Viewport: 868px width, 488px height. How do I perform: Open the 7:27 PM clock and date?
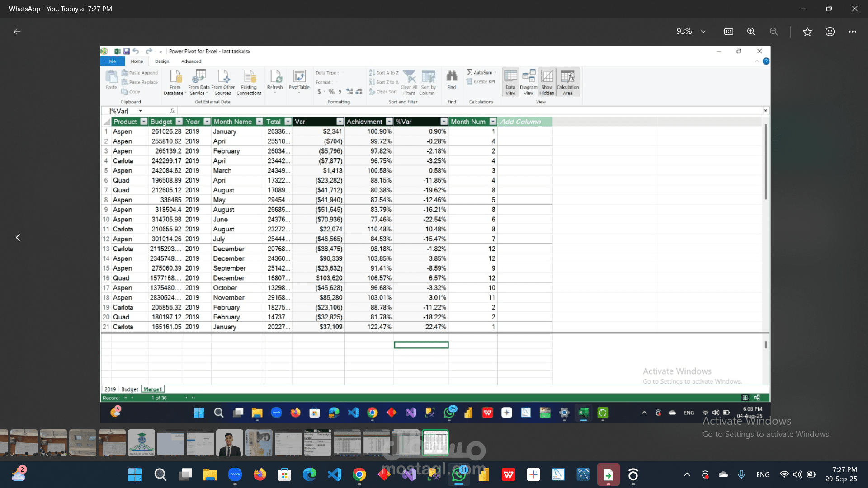[841, 474]
